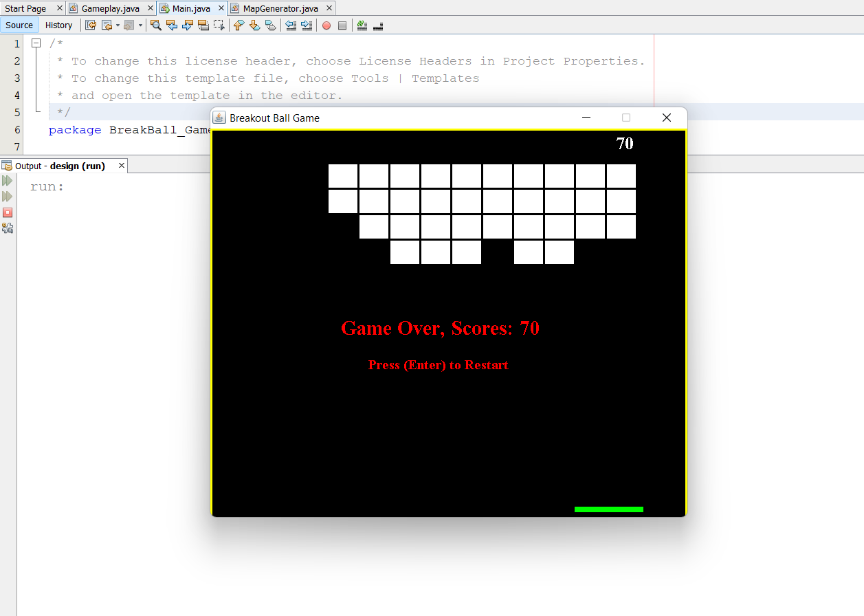Screen dimensions: 864x616
Task: Click the Breakout Ball Game title text
Action: pos(274,118)
